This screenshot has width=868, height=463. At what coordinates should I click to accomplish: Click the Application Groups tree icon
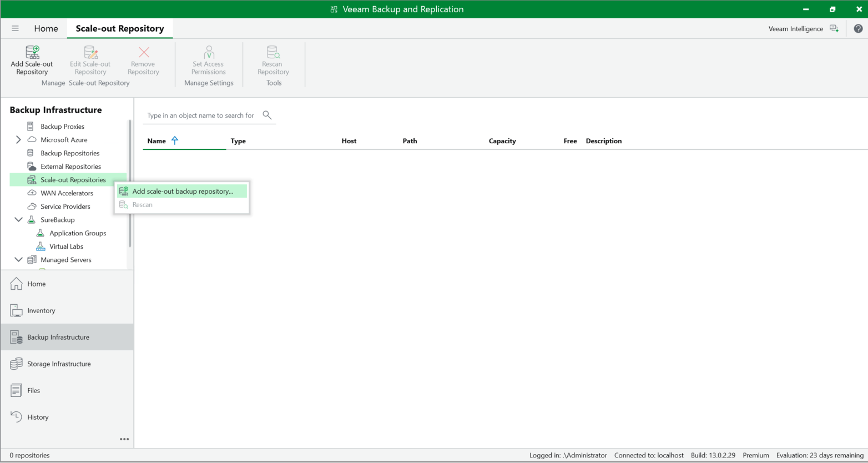point(40,233)
